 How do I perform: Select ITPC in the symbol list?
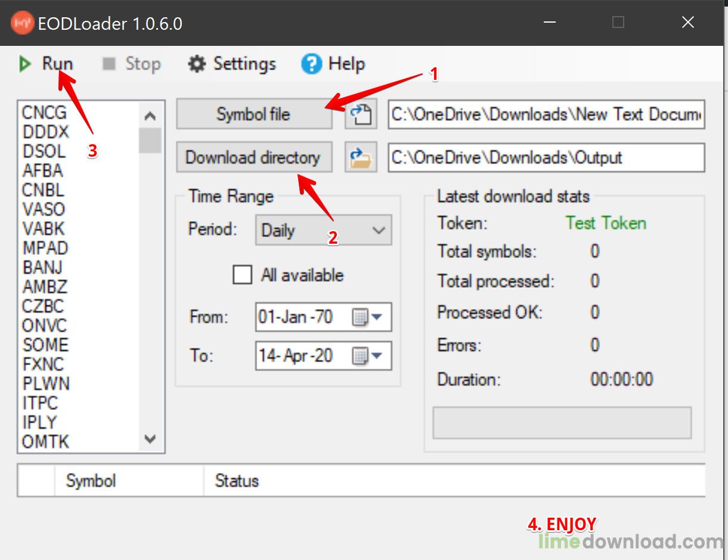tap(40, 403)
